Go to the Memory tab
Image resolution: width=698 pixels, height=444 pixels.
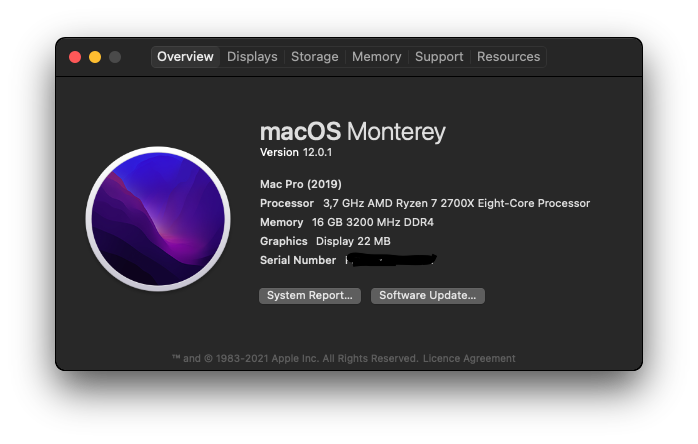point(376,57)
